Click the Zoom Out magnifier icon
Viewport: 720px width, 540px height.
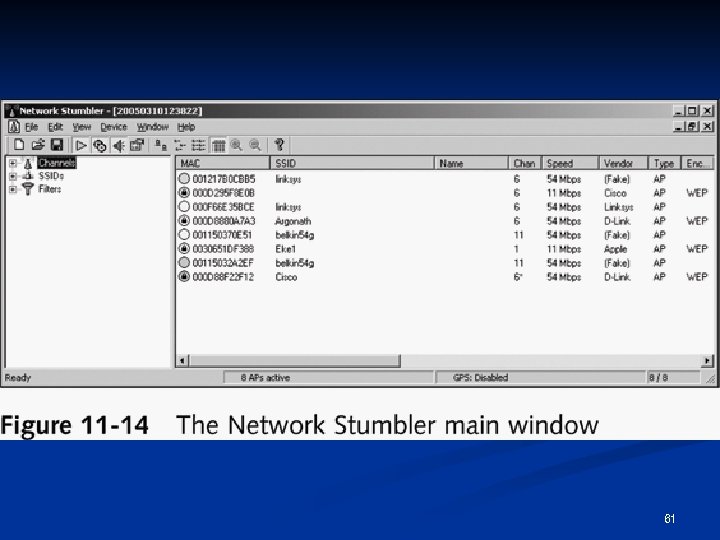[x=255, y=146]
